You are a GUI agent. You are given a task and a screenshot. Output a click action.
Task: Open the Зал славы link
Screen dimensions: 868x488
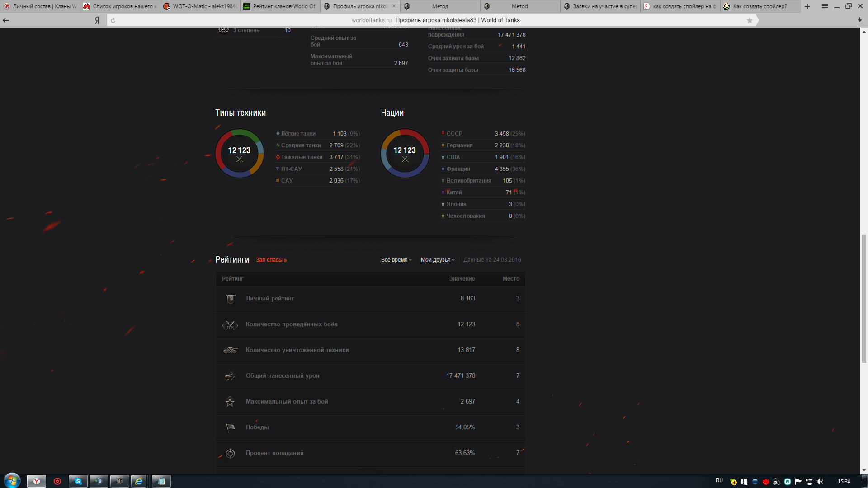pyautogui.click(x=271, y=260)
